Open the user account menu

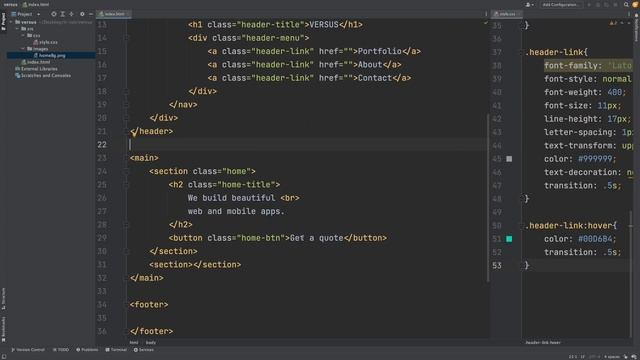pyautogui.click(x=529, y=4)
